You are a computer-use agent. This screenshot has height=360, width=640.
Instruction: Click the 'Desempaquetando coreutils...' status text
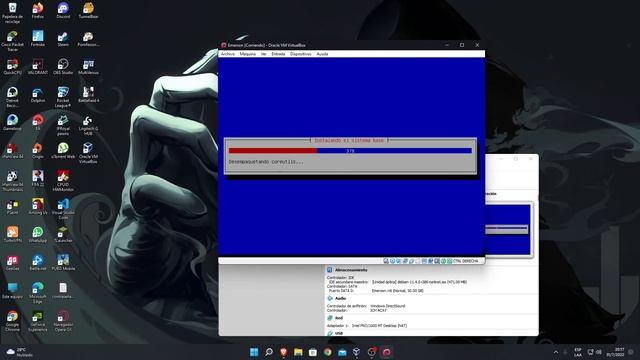[266, 162]
